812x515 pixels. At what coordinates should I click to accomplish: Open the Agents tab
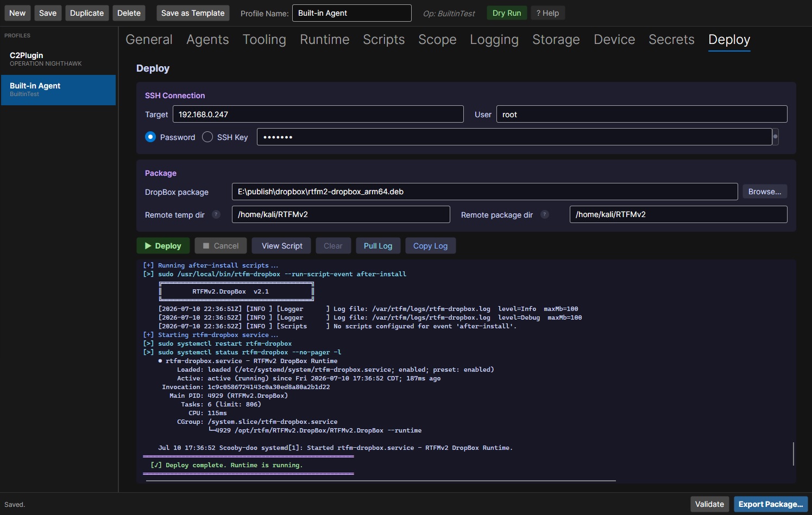tap(207, 40)
